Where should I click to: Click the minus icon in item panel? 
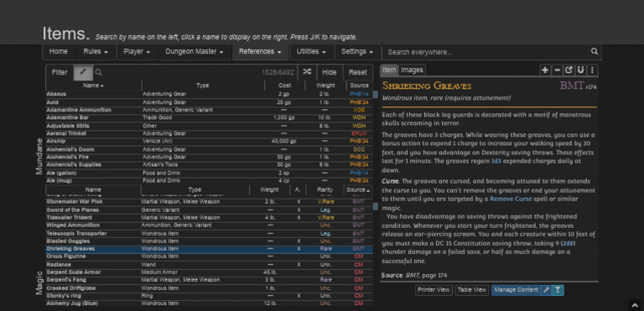(557, 70)
